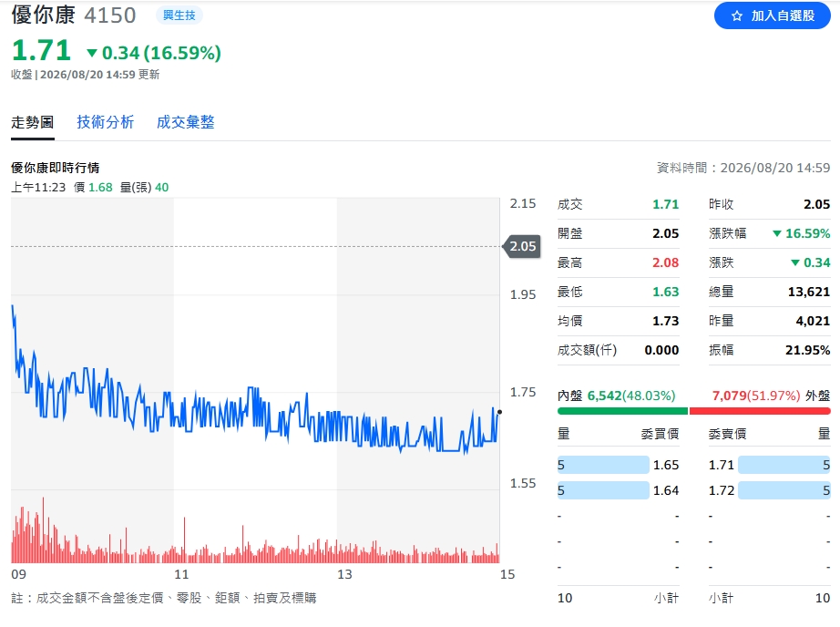Click the 1.65 bid volume bar
Image resolution: width=840 pixels, height=627 pixels.
point(603,465)
